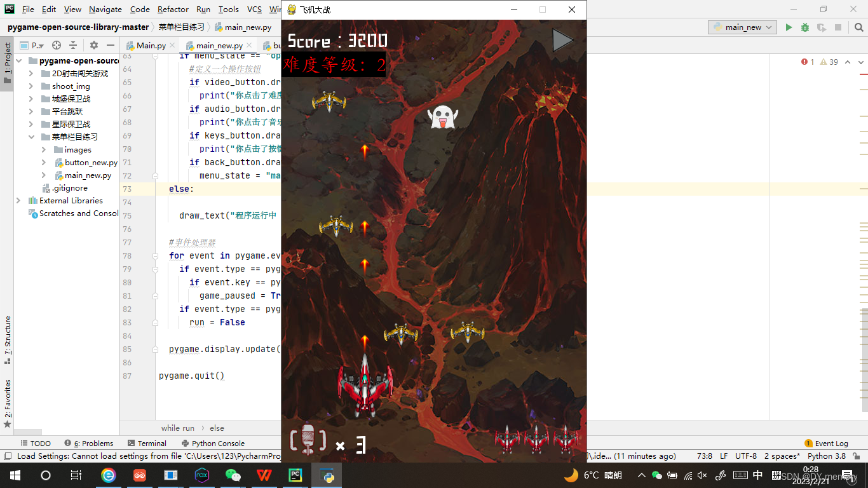Click PyCharm icon in taskbar
Image resolution: width=868 pixels, height=488 pixels.
tap(295, 475)
